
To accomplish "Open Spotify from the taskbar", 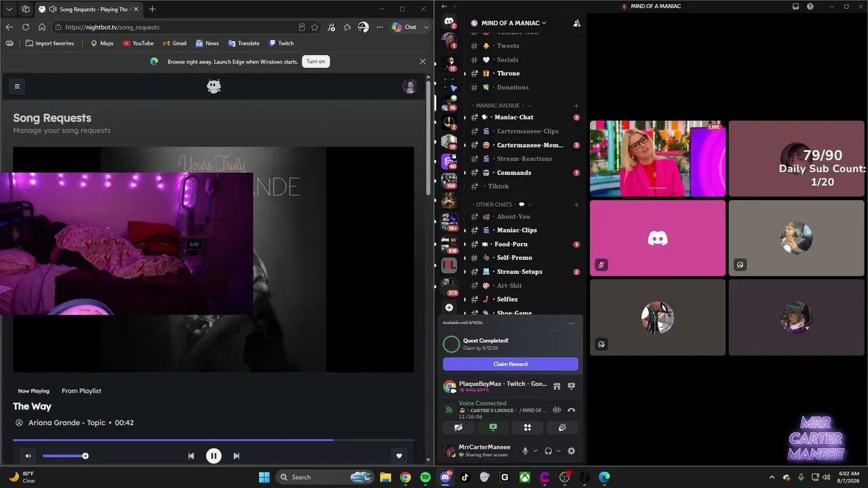I will coord(425,477).
